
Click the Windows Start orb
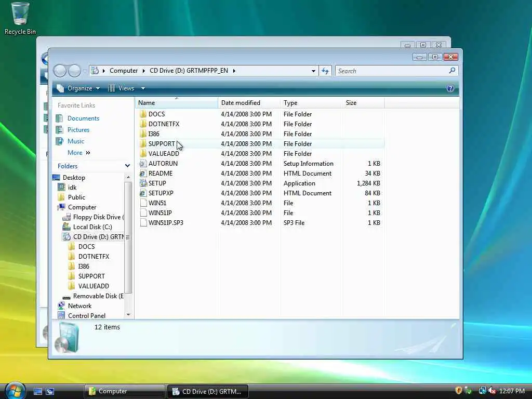pyautogui.click(x=15, y=391)
